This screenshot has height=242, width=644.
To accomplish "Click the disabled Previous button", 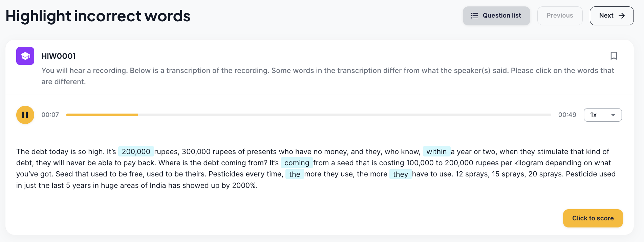I will 560,16.
